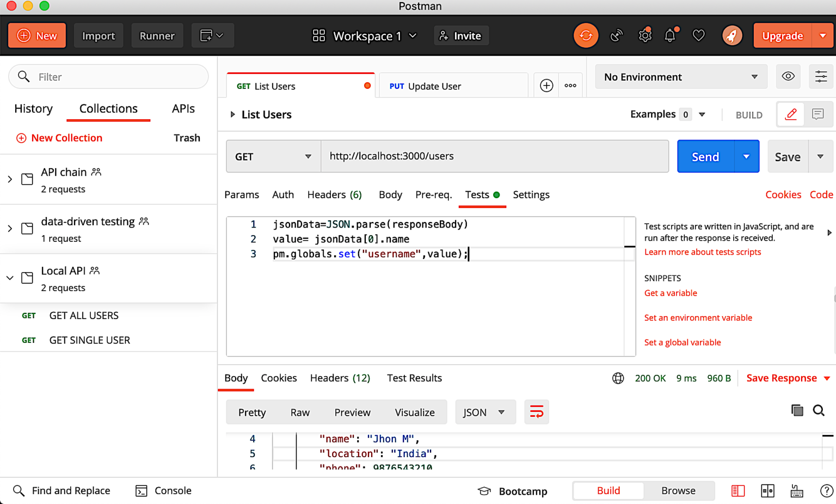Click the heart icon in header
Viewport: 836px width, 504px height.
point(698,36)
